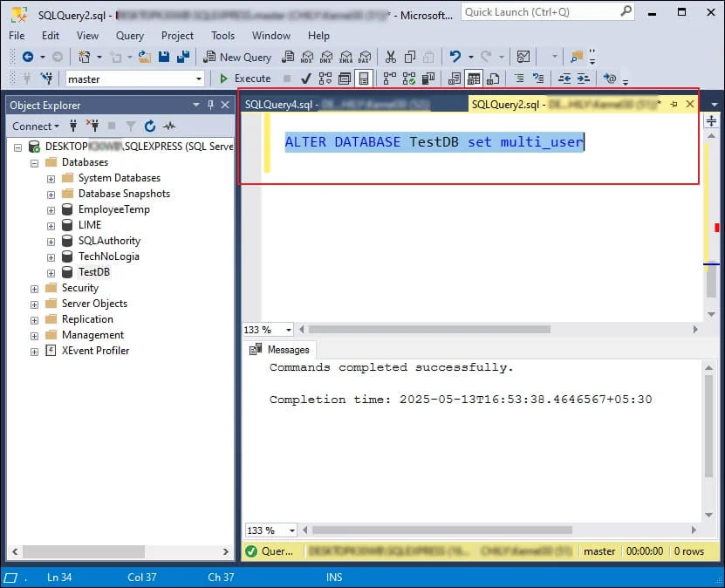Select the LIME database

click(90, 225)
